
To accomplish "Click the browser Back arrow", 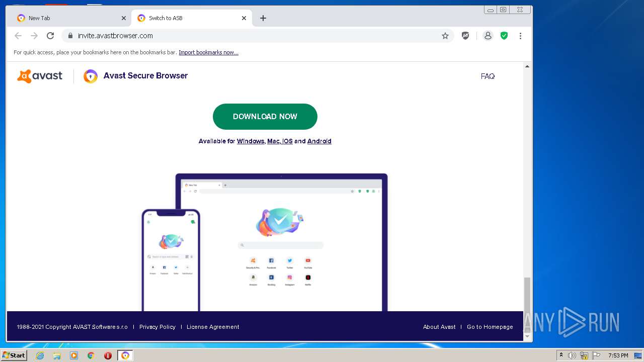I will (18, 36).
